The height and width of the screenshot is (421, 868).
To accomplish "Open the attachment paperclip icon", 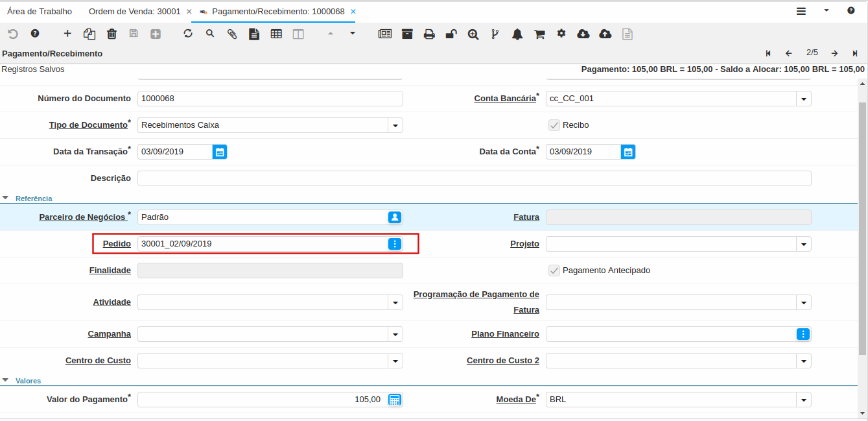I will coord(232,34).
